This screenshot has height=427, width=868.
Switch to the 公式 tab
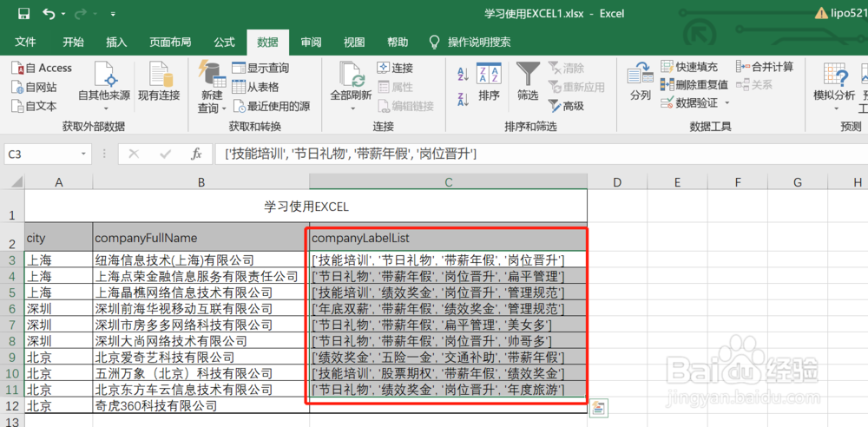(224, 42)
